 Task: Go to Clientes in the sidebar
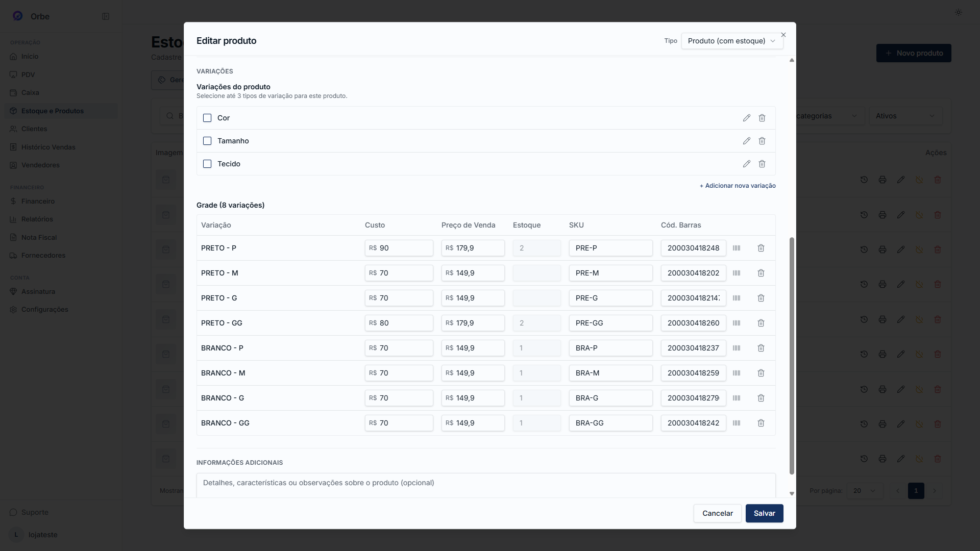click(34, 129)
